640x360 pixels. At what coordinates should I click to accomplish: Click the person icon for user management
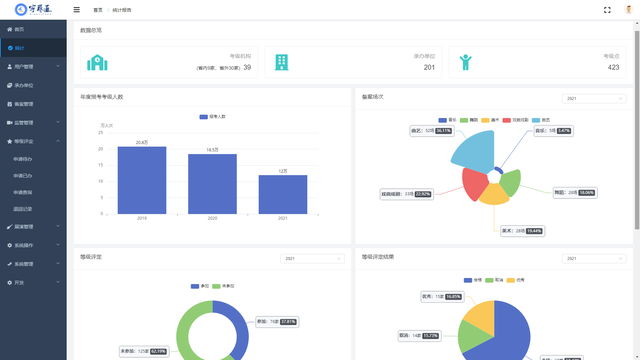point(9,67)
